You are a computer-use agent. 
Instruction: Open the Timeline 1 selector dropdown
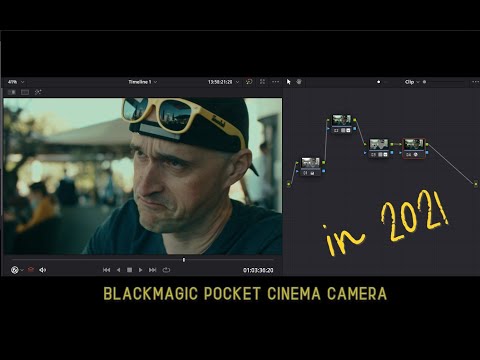[143, 82]
